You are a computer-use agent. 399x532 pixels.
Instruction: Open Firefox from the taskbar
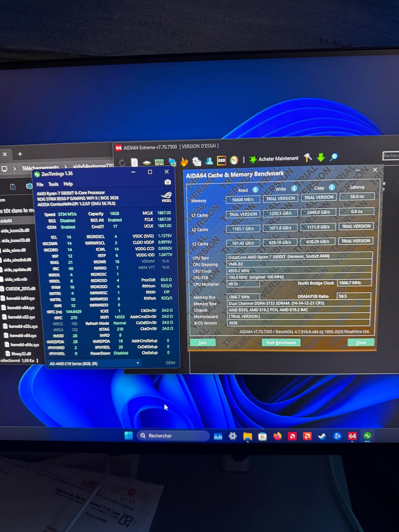tap(277, 436)
